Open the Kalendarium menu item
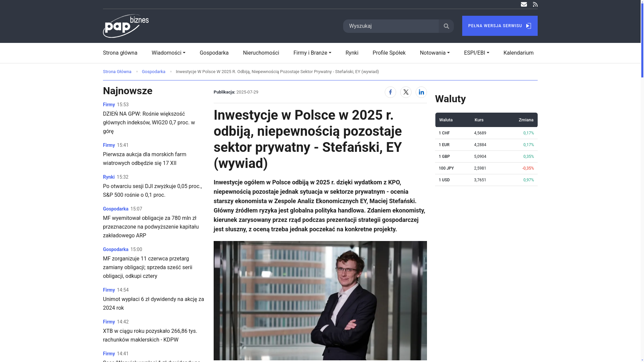644x362 pixels. click(x=519, y=53)
